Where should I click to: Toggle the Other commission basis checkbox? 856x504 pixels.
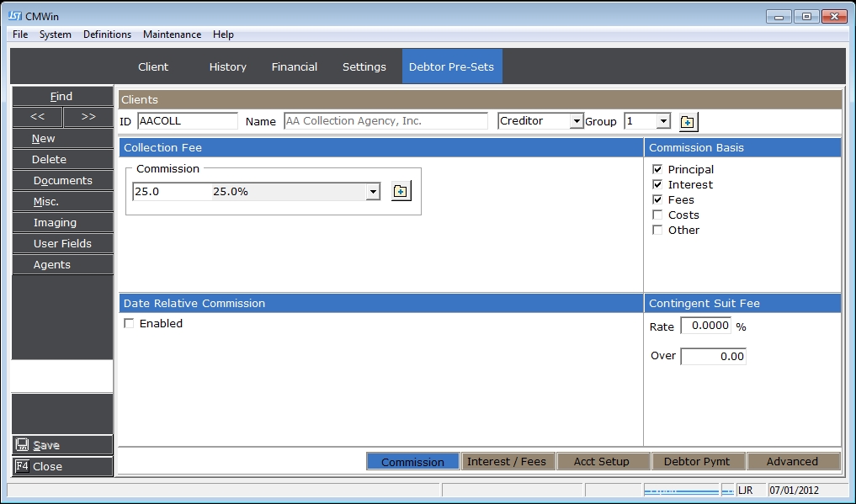(658, 230)
